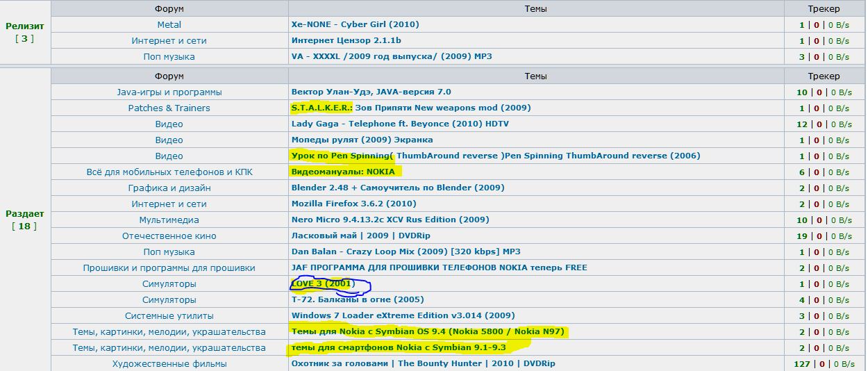Screen dimensions: 868x371
Task: Open Видео forum in the Мопеды рулят row
Action: [169, 140]
